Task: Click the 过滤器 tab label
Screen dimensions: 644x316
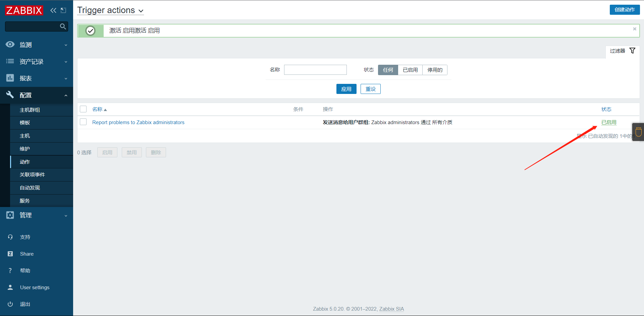Action: point(618,51)
